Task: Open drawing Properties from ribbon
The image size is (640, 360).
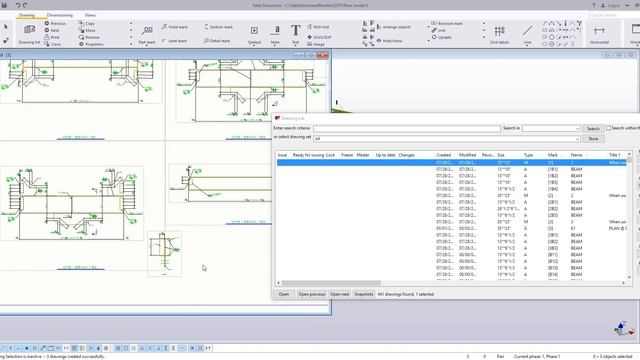Action: [x=91, y=44]
